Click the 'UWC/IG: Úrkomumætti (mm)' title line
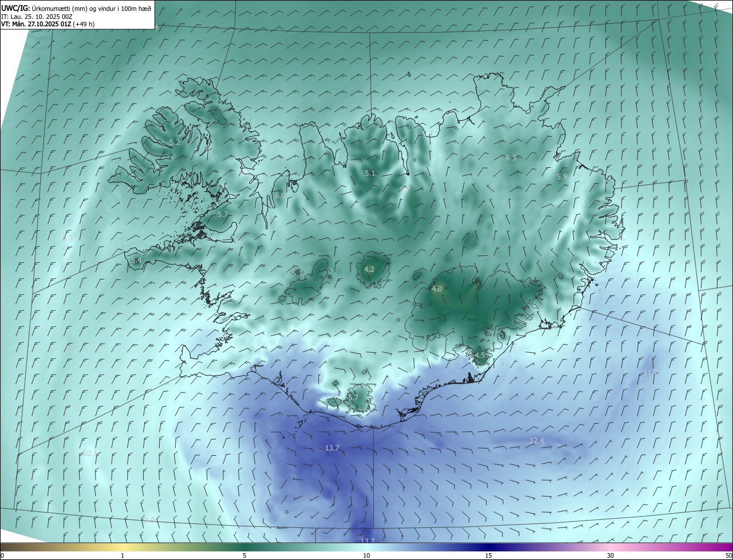This screenshot has width=733, height=560. (x=76, y=8)
